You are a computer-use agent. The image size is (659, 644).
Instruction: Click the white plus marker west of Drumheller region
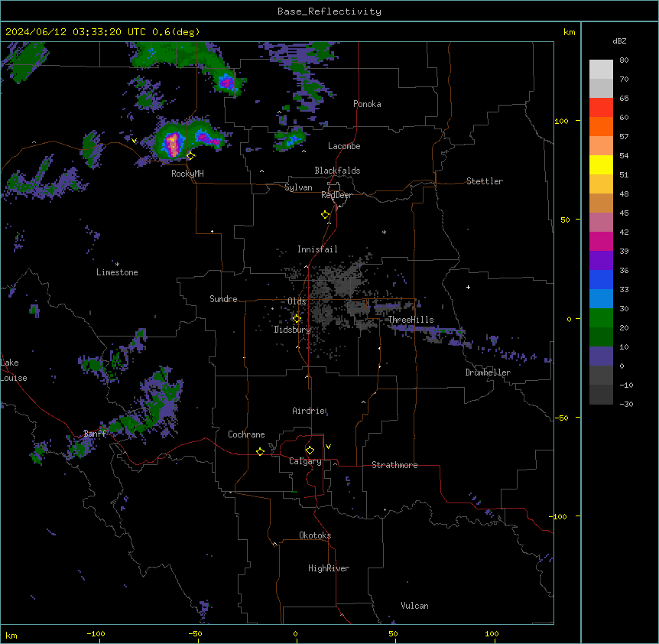[x=468, y=287]
